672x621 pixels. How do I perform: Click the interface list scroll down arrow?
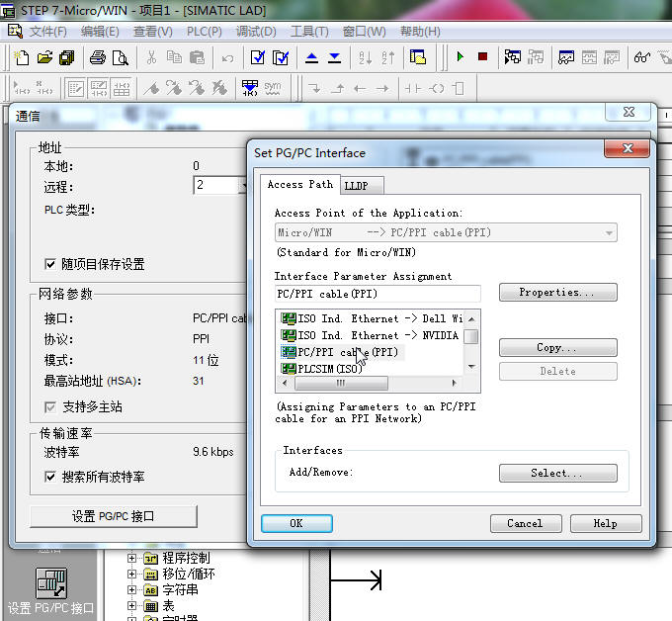[471, 367]
